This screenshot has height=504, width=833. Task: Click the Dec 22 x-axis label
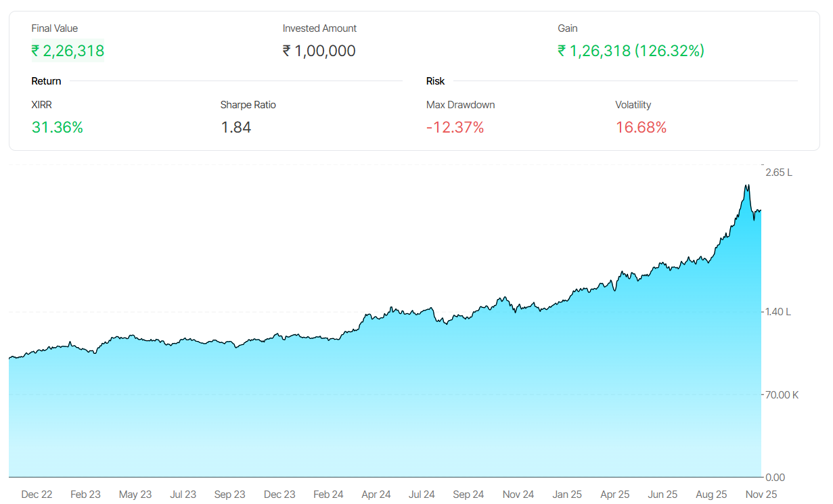(x=37, y=495)
